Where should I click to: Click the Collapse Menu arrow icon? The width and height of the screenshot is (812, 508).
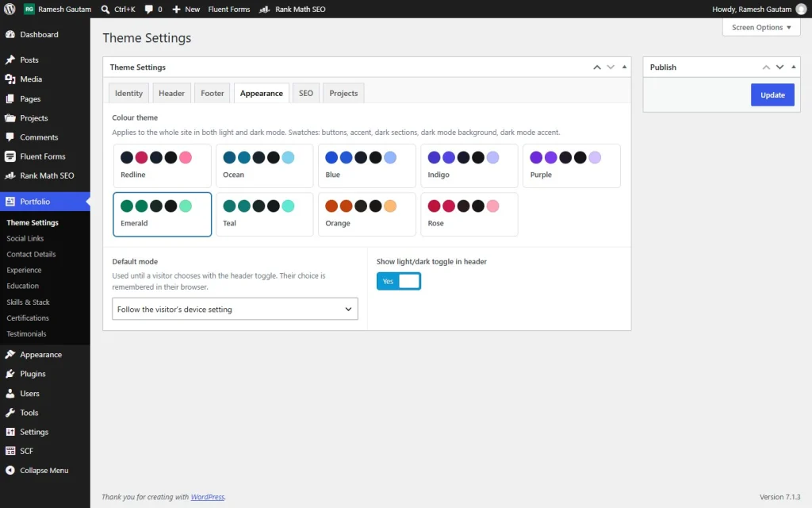point(10,470)
